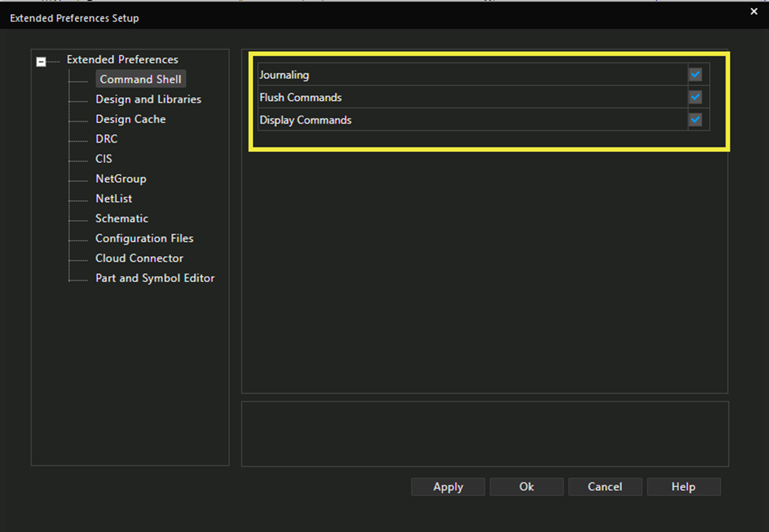Open the NetGroup settings page
The height and width of the screenshot is (532, 769).
[x=120, y=179]
